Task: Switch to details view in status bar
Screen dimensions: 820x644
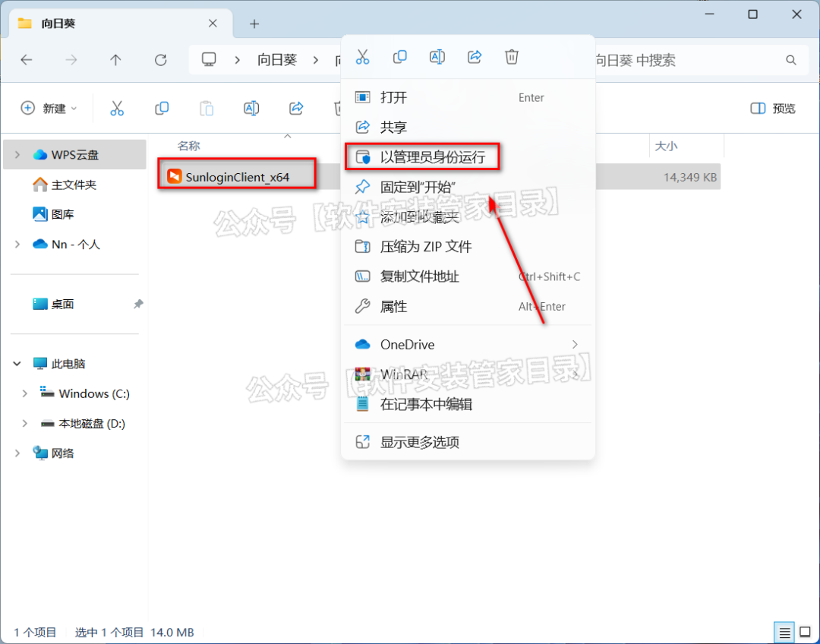Action: pos(784,633)
